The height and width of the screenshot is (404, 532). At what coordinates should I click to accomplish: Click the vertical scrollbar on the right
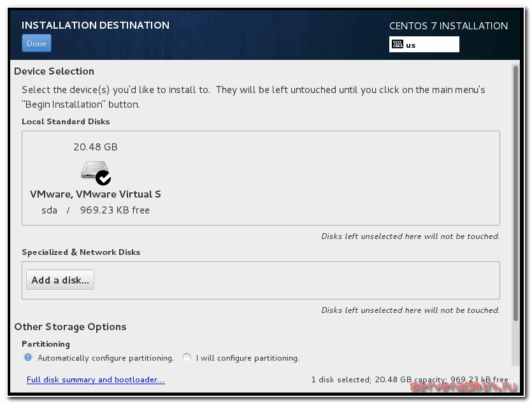tap(515, 191)
